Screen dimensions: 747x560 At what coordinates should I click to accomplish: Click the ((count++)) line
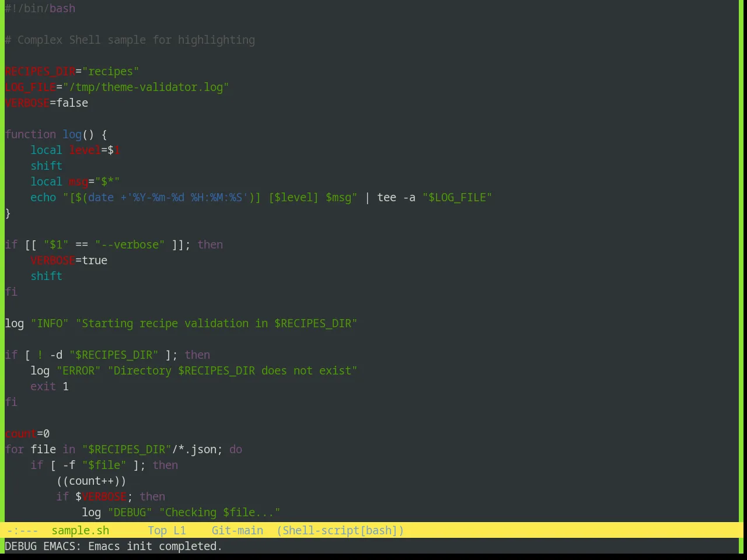tap(91, 481)
